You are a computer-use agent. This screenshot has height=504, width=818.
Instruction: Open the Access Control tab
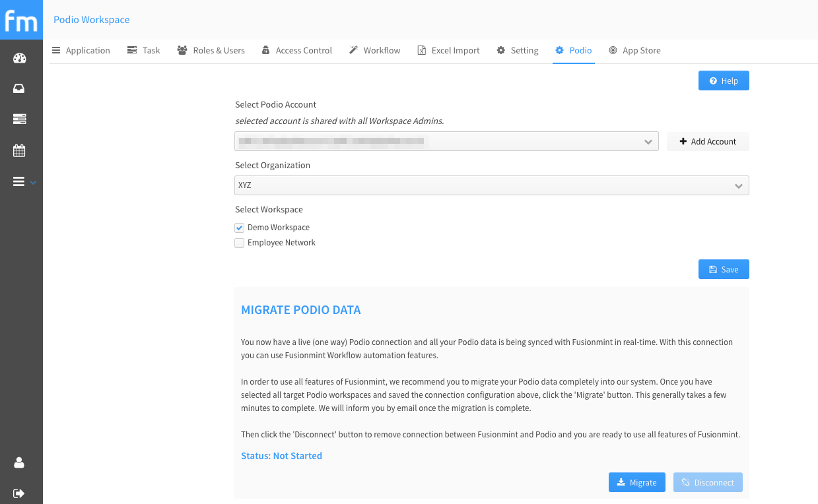tap(297, 50)
